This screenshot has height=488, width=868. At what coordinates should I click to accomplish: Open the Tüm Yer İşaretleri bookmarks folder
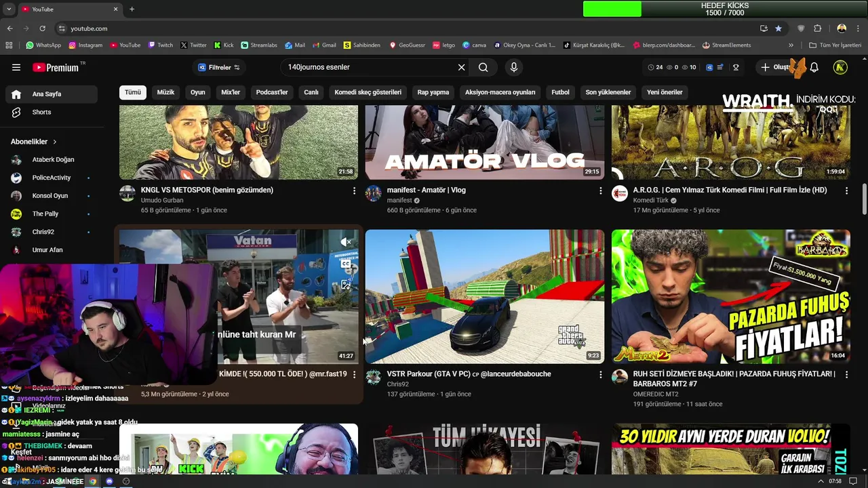click(835, 45)
